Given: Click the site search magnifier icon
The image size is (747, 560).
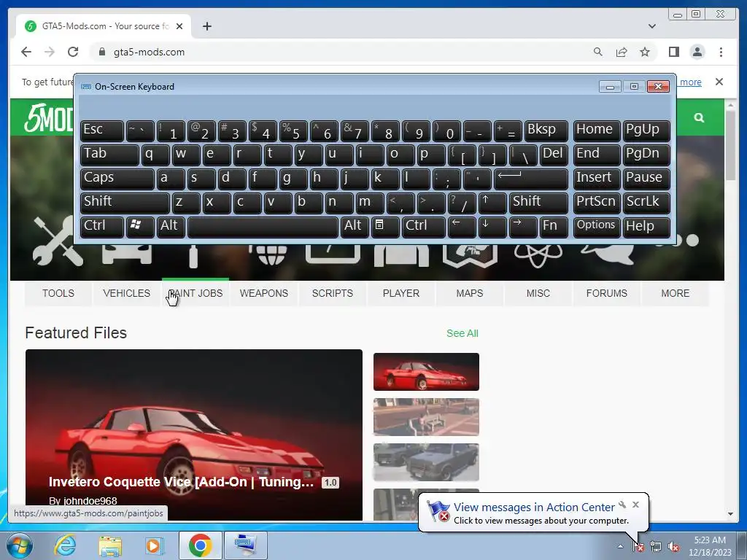Looking at the screenshot, I should [699, 117].
